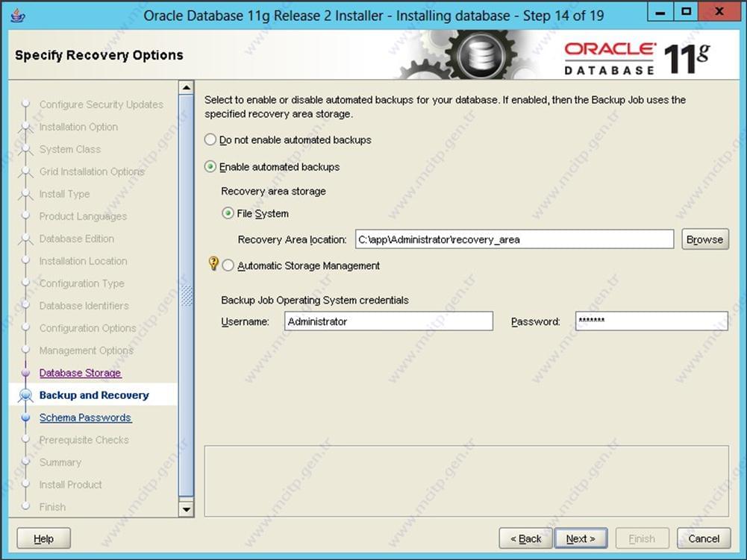Minimize the installer window
The image size is (747, 560).
[x=660, y=13]
